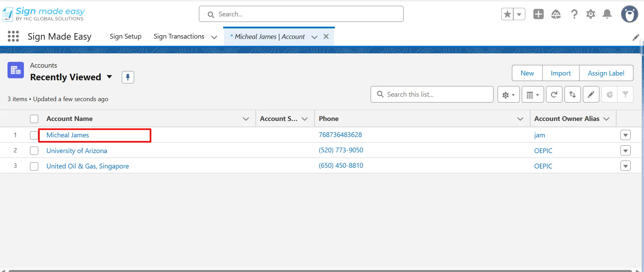This screenshot has height=272, width=644.
Task: Focus the global Search field
Action: point(301,14)
